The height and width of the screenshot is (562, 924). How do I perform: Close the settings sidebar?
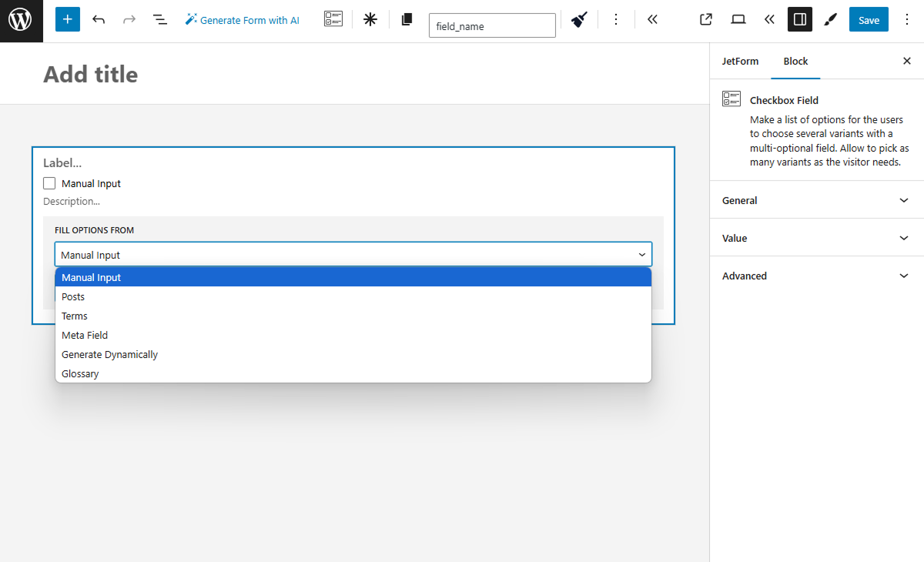point(907,61)
